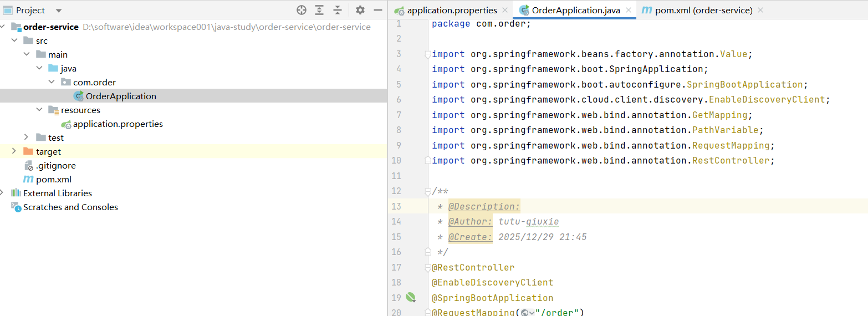This screenshot has height=316, width=868.
Task: Select the com.order package row
Action: pos(193,82)
